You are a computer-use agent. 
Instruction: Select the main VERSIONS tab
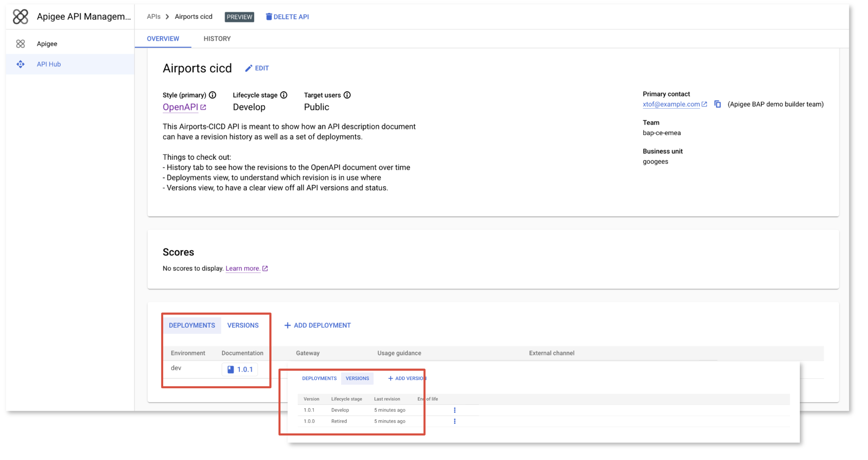pyautogui.click(x=243, y=325)
